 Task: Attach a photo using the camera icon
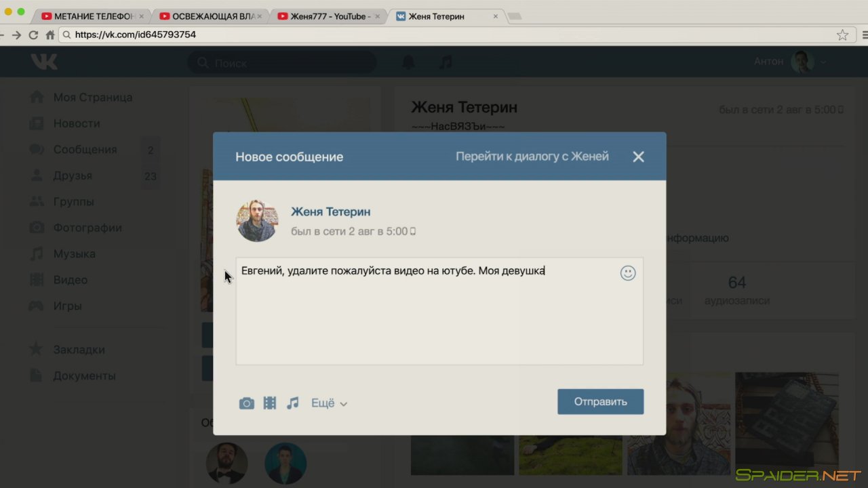246,403
